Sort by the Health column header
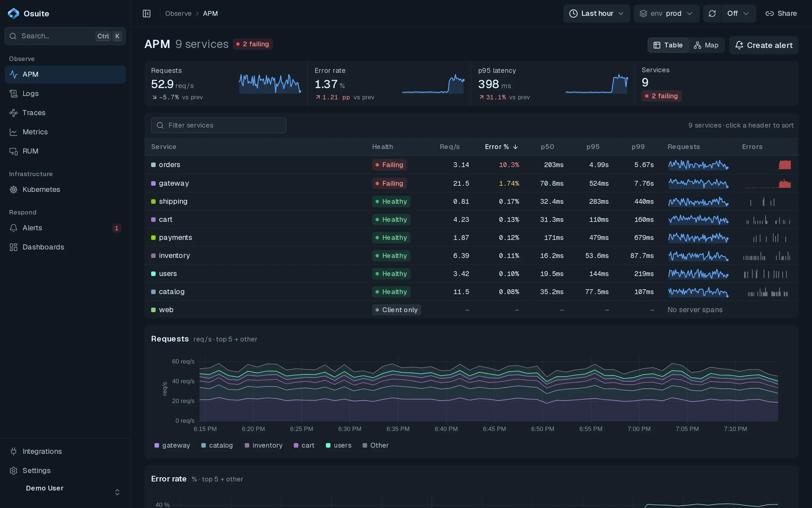The image size is (812, 508). tap(383, 147)
